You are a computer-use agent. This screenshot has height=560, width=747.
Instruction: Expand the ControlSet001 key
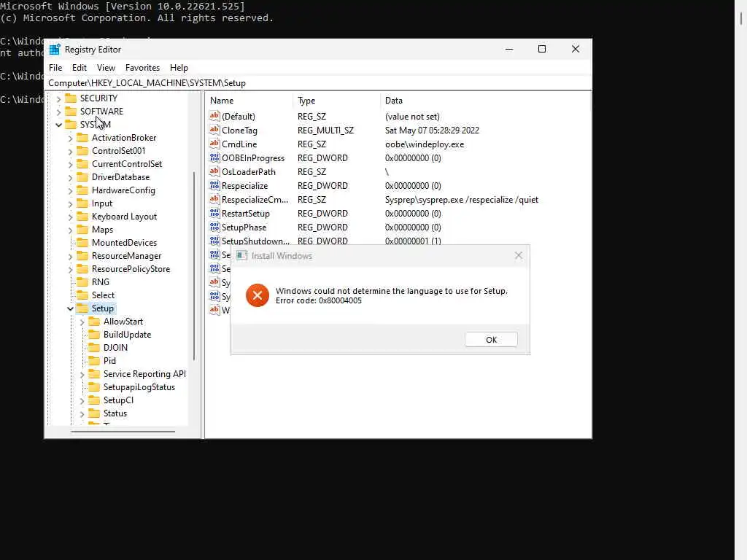pyautogui.click(x=71, y=152)
